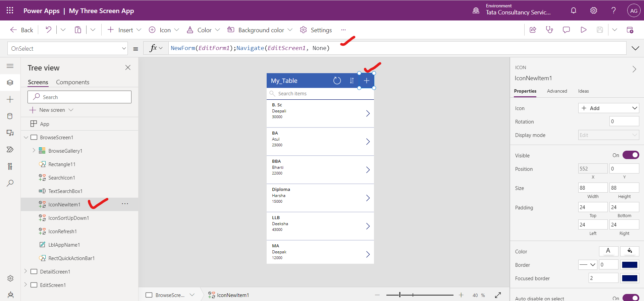Click New screen button
Screen dimensions: 644x301
(x=51, y=110)
